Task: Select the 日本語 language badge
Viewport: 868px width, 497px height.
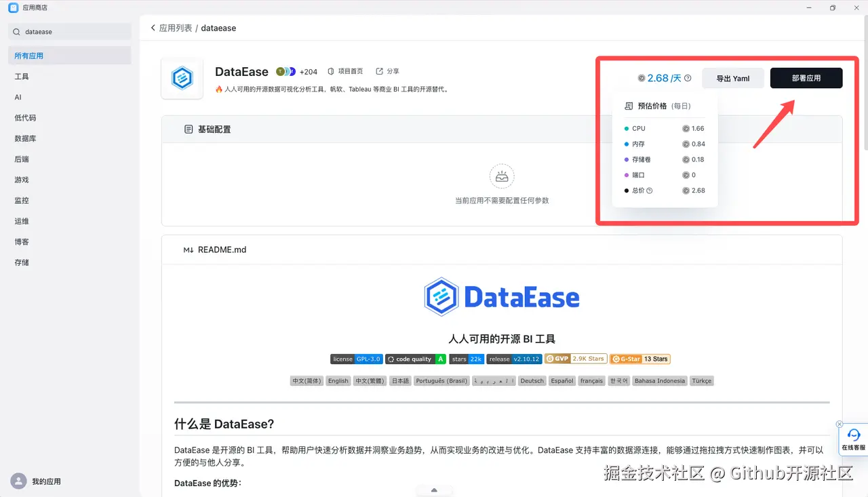Action: (x=400, y=381)
